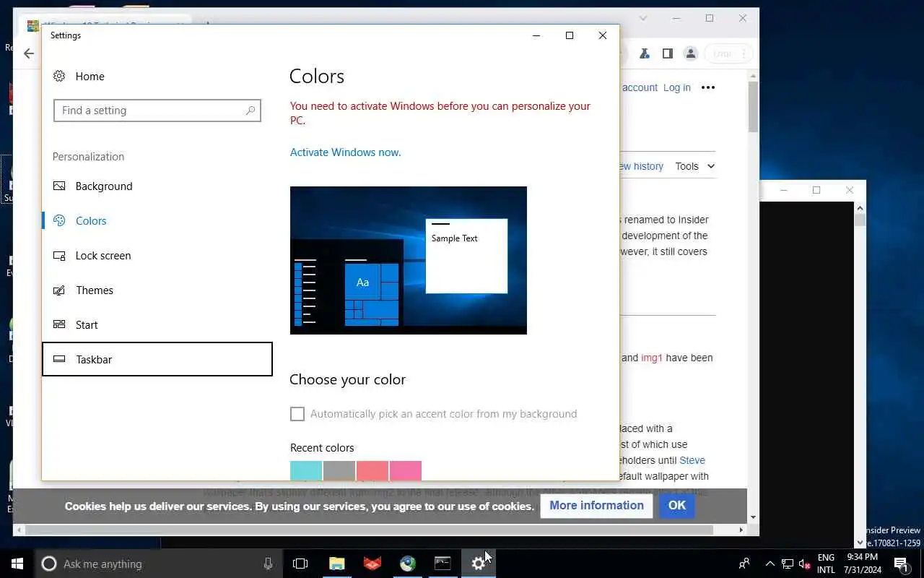The image size is (924, 578).
Task: Click the muted volume icon in tray
Action: tap(805, 564)
